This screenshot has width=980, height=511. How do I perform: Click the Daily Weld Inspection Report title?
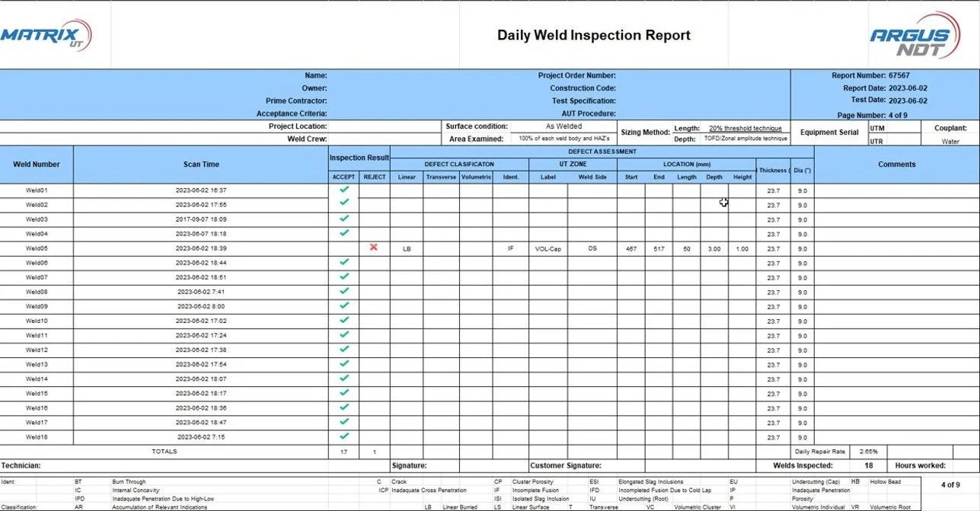[594, 35]
